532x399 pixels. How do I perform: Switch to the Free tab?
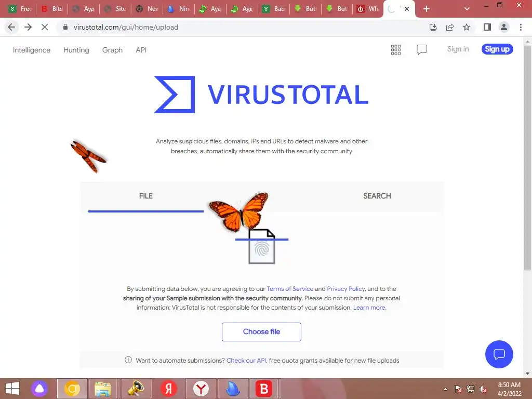[x=20, y=9]
